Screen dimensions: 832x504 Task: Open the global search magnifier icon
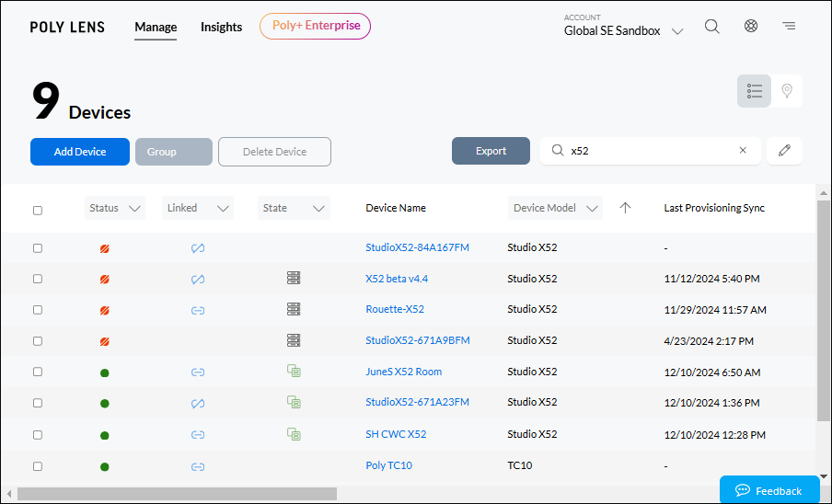click(712, 26)
